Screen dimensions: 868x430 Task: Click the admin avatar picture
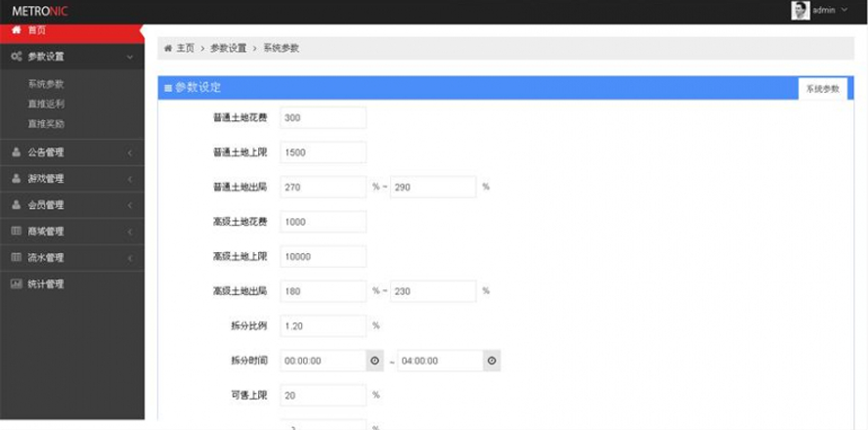tap(801, 11)
